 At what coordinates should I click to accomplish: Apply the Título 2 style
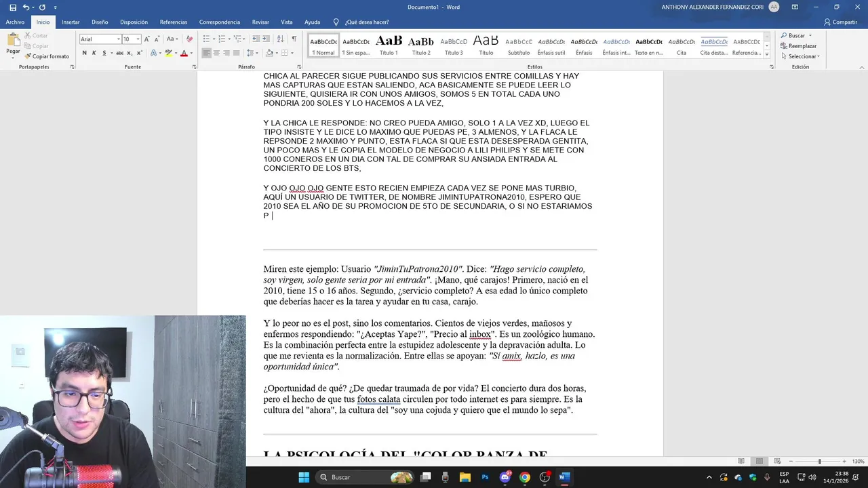(421, 45)
